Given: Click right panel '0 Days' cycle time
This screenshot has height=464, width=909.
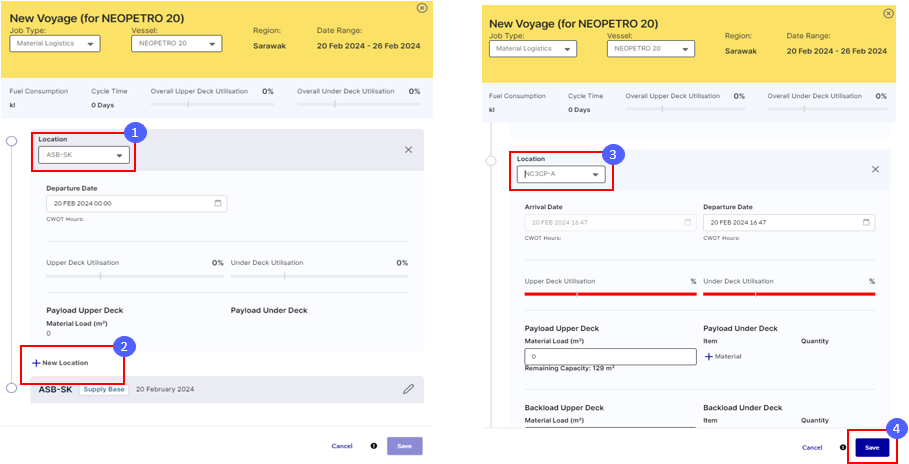Looking at the screenshot, I should click(x=580, y=110).
